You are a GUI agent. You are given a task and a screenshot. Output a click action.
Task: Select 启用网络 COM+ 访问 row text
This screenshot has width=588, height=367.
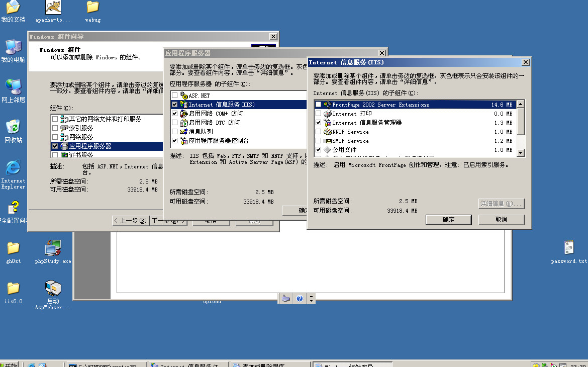coord(216,114)
